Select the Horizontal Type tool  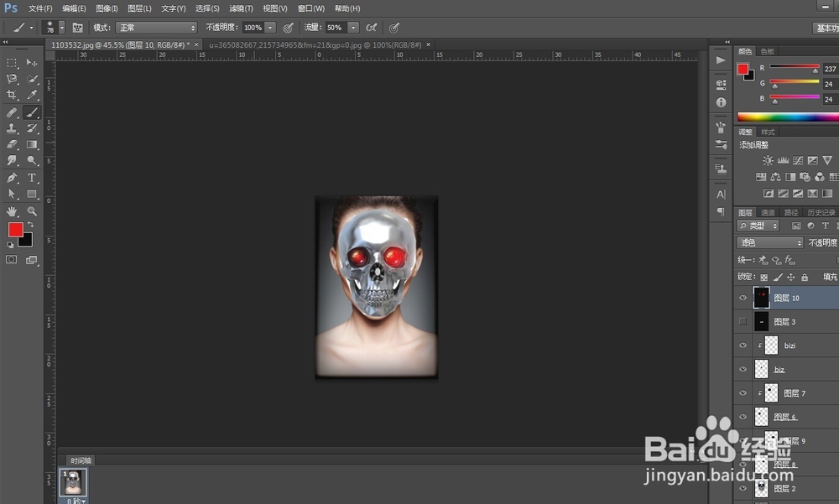32,178
